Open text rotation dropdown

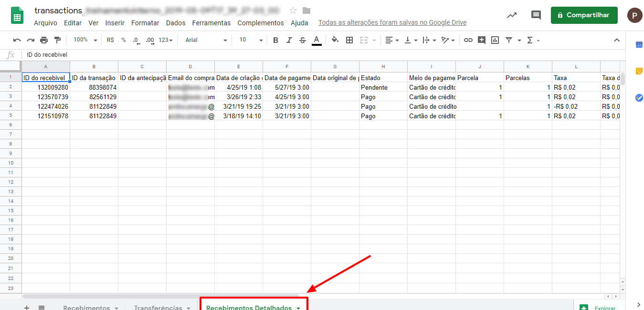click(448, 40)
